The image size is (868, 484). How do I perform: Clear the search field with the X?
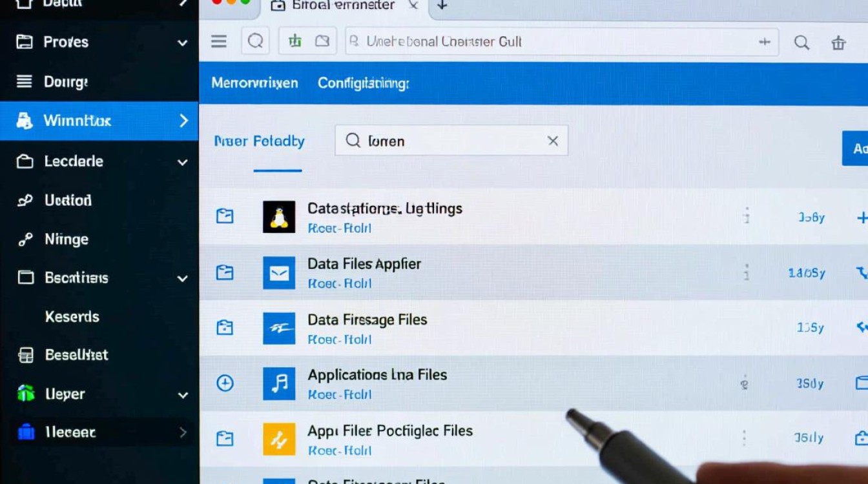pyautogui.click(x=553, y=141)
